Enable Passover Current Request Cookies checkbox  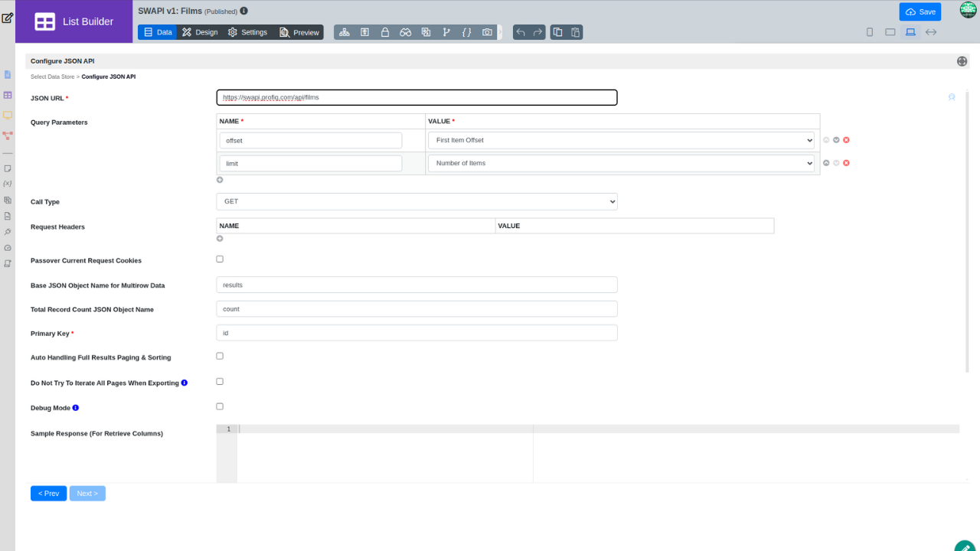click(x=220, y=259)
